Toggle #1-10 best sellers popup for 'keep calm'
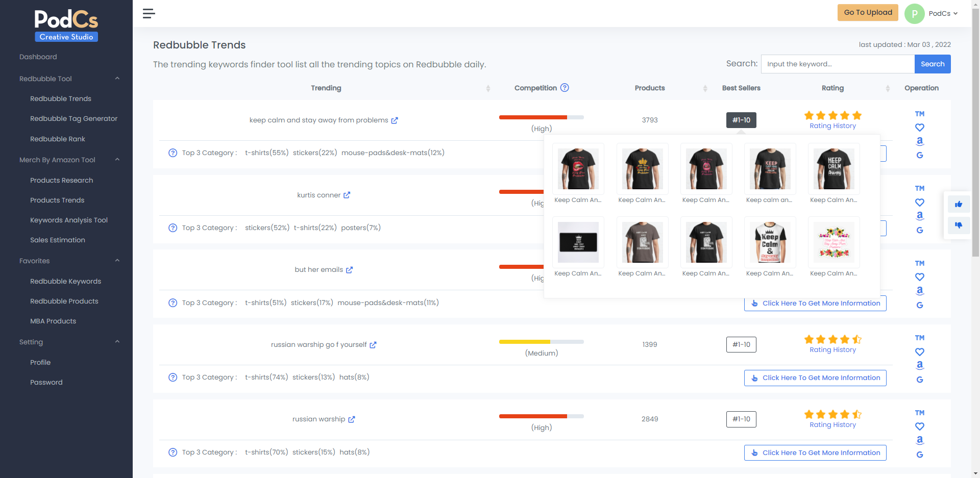 741,120
